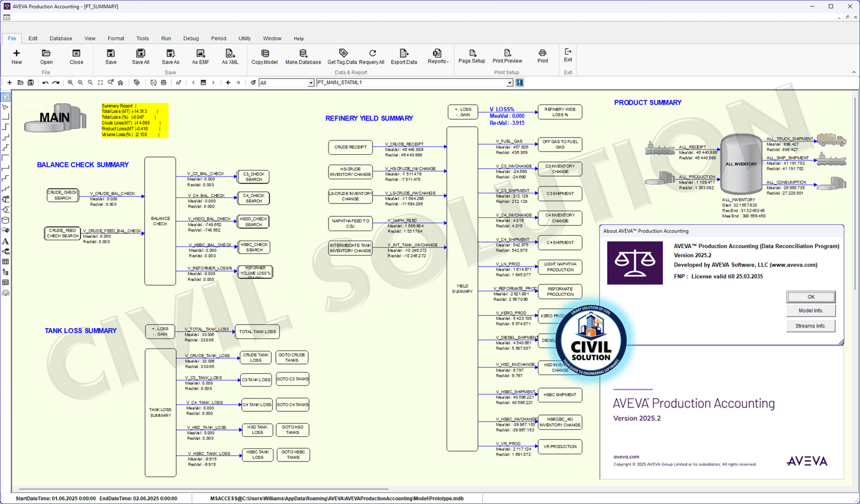Viewport: 860px width, 504px height.
Task: Select the pointer tool in the left palette
Action: pyautogui.click(x=6, y=97)
